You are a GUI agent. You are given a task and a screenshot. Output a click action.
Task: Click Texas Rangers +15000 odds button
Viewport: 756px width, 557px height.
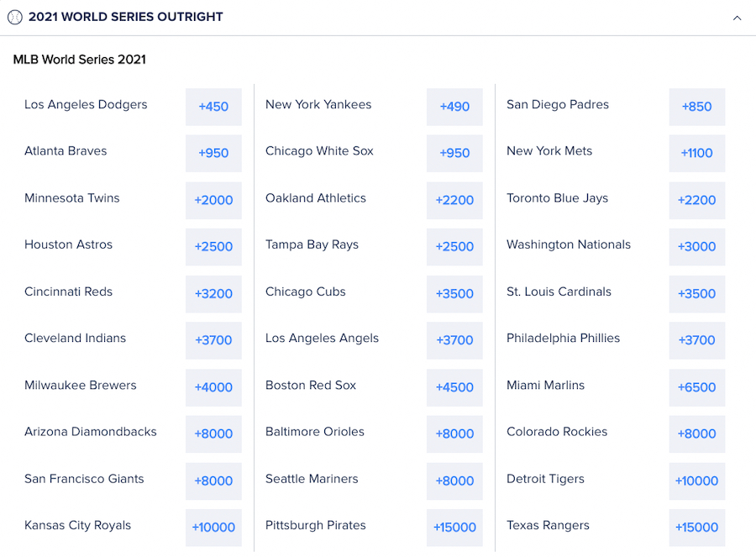[x=696, y=528]
